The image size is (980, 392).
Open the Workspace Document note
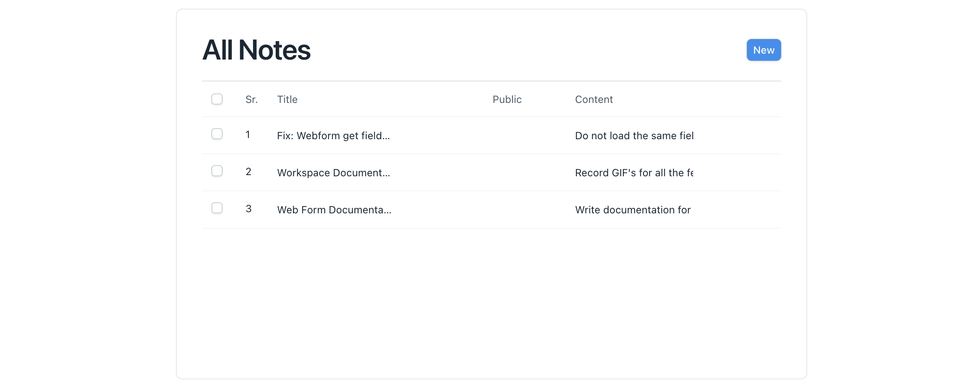tap(333, 172)
